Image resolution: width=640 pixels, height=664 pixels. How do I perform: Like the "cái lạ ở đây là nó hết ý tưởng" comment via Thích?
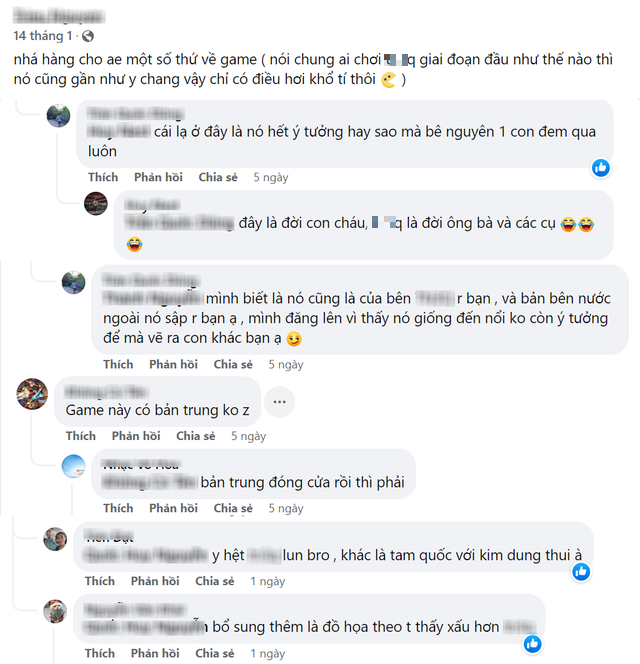(103, 177)
